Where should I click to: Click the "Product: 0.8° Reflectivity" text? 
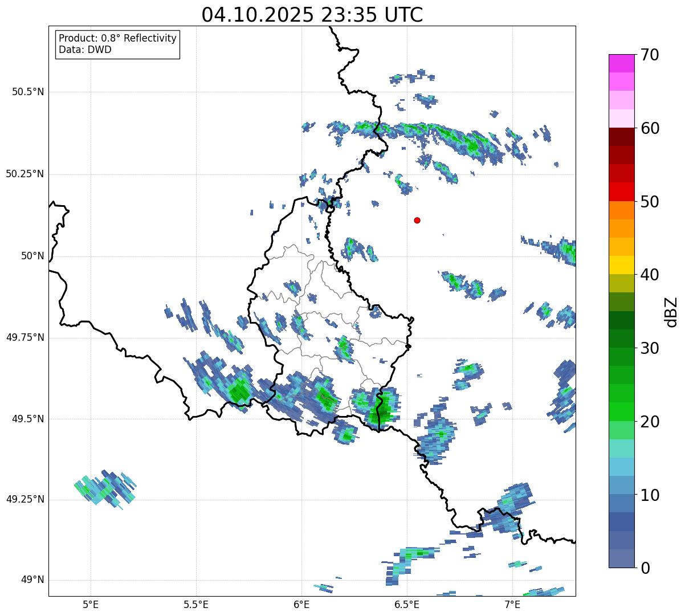coord(118,38)
